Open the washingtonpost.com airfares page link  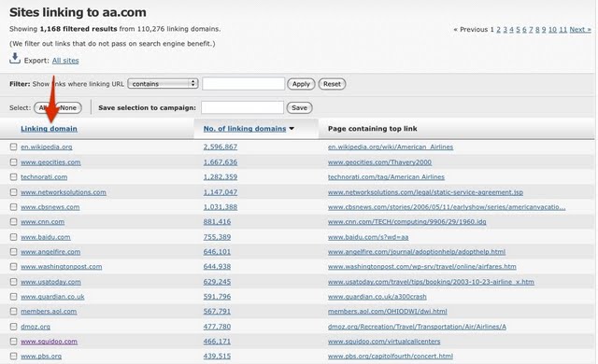[x=421, y=267]
